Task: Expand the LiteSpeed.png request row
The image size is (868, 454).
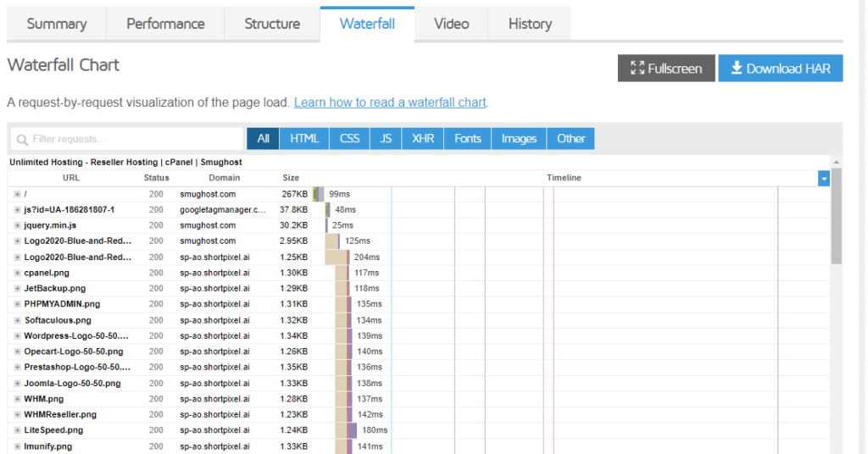Action: click(17, 430)
